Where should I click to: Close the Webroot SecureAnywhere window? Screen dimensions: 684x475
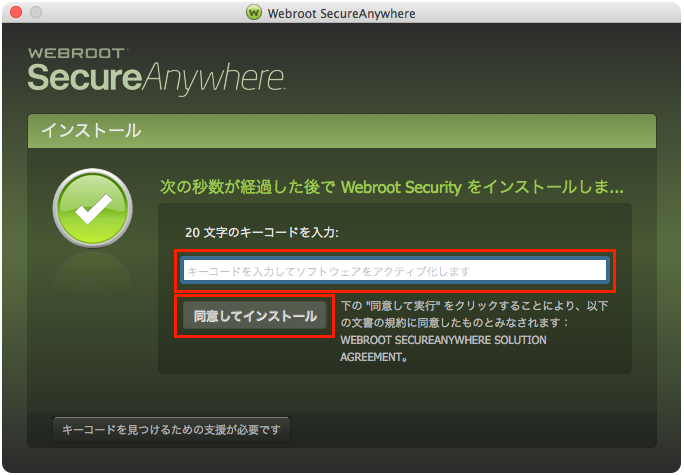[16, 12]
